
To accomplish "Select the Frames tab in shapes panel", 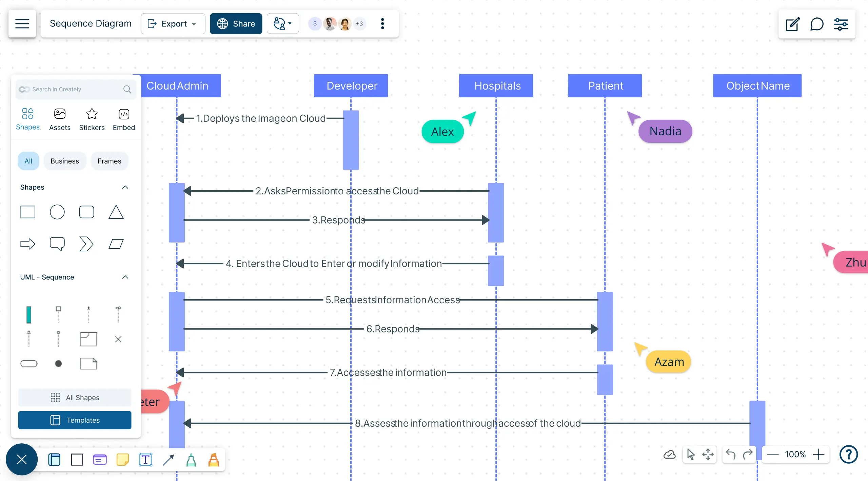I will point(109,160).
